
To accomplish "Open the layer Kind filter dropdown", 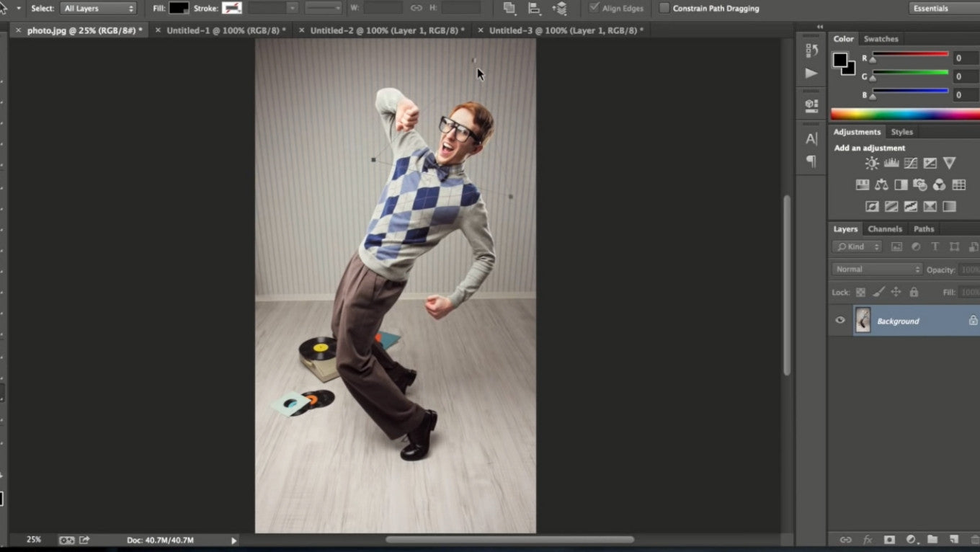I will 856,246.
